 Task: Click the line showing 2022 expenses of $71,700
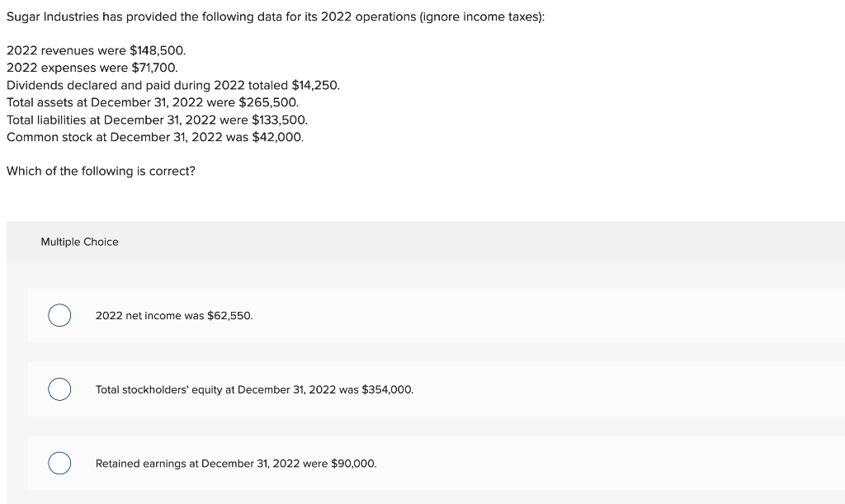coord(92,68)
